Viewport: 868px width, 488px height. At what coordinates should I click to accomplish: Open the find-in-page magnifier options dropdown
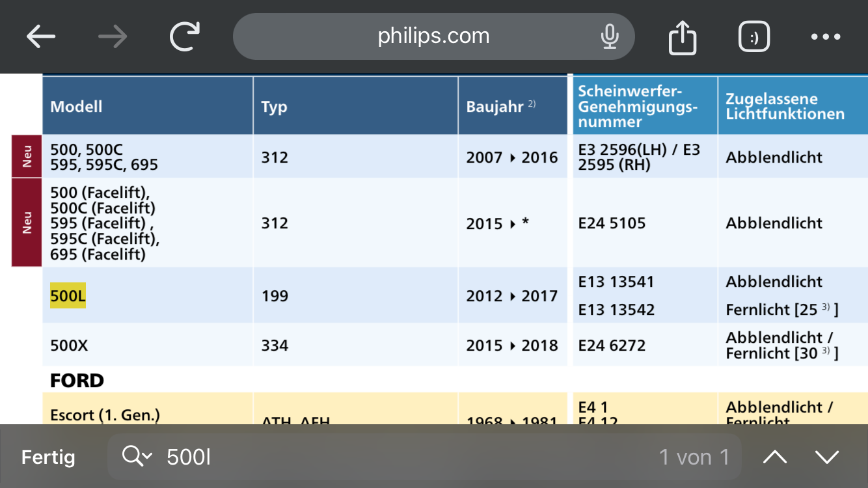pyautogui.click(x=137, y=457)
